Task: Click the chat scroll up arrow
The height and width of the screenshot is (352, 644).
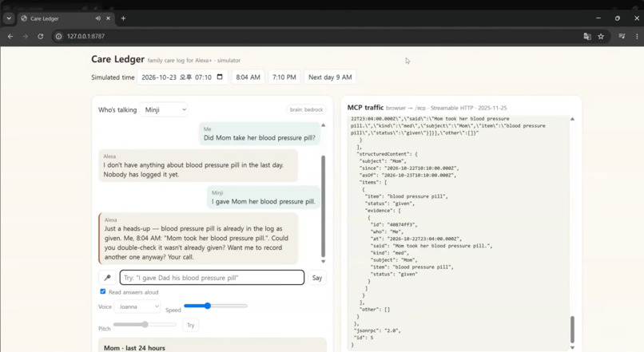Action: tap(324, 125)
